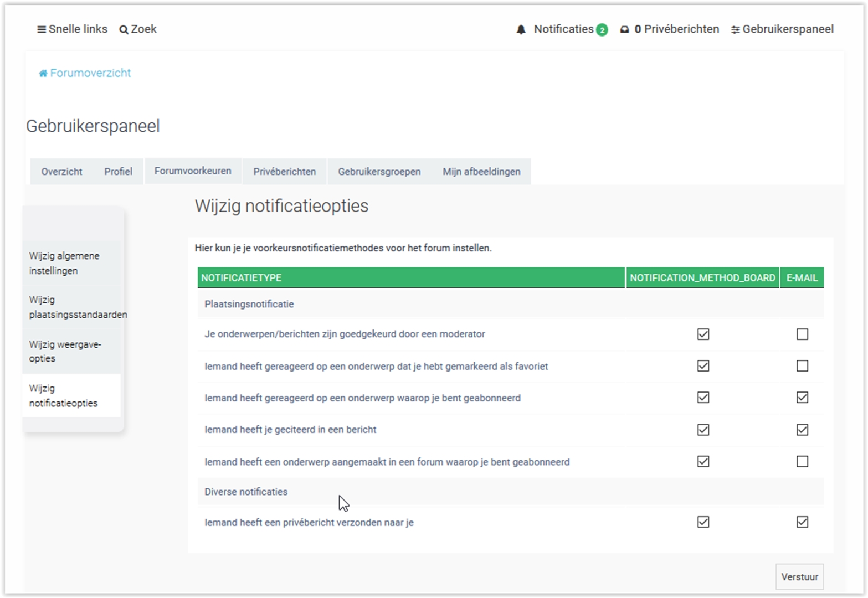The image size is (868, 598).
Task: Switch to Mijn afbeeldingen tab
Action: click(x=481, y=172)
